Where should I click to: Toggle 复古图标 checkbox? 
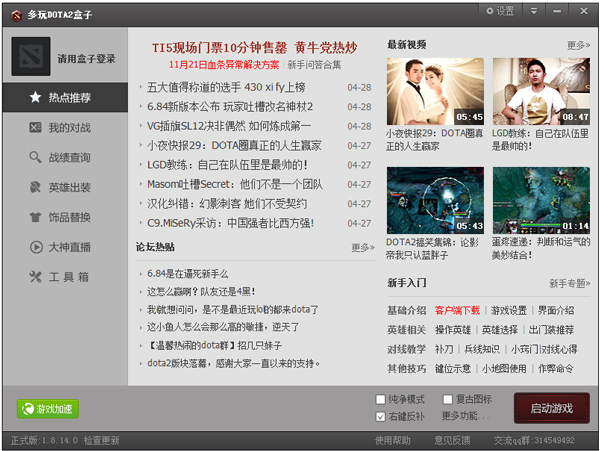pyautogui.click(x=447, y=399)
